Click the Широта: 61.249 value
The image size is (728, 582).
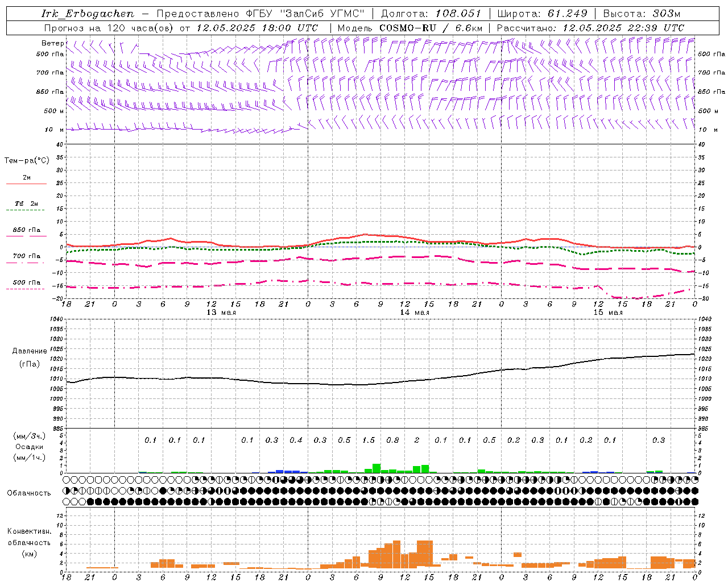point(542,14)
